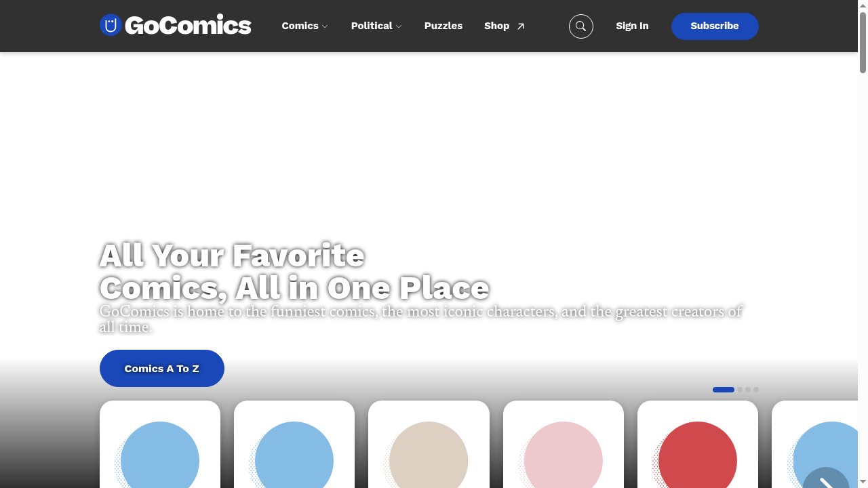The width and height of the screenshot is (868, 488).
Task: Click the Comics A To Z button
Action: click(161, 368)
